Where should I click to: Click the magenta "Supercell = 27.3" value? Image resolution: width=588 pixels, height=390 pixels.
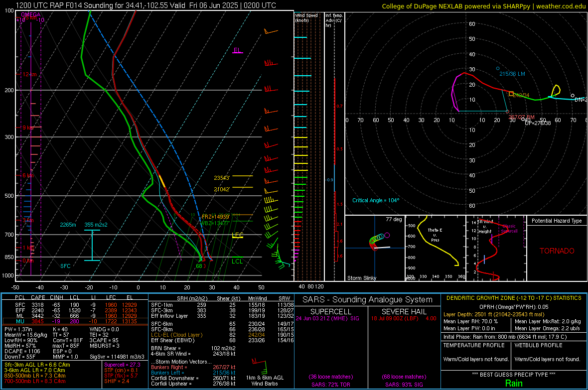(122, 365)
